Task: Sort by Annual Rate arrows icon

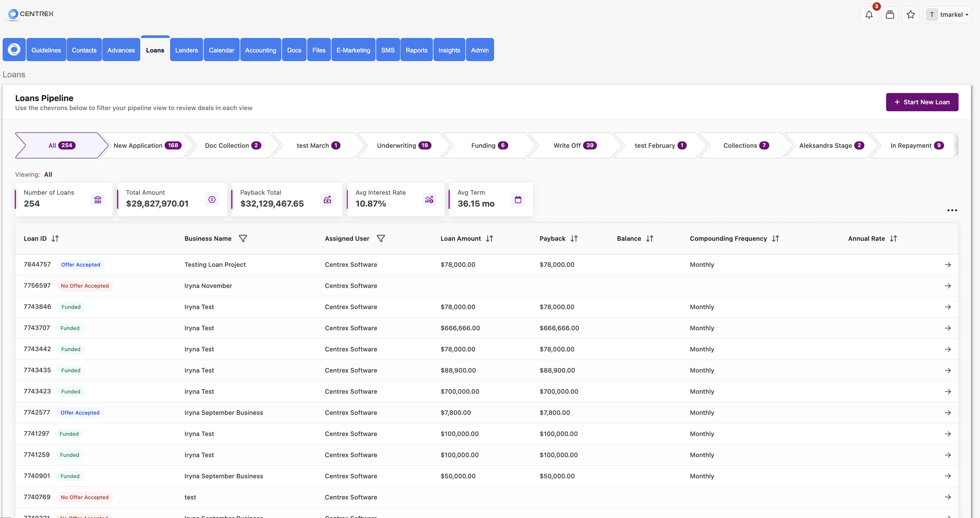Action: click(x=894, y=238)
